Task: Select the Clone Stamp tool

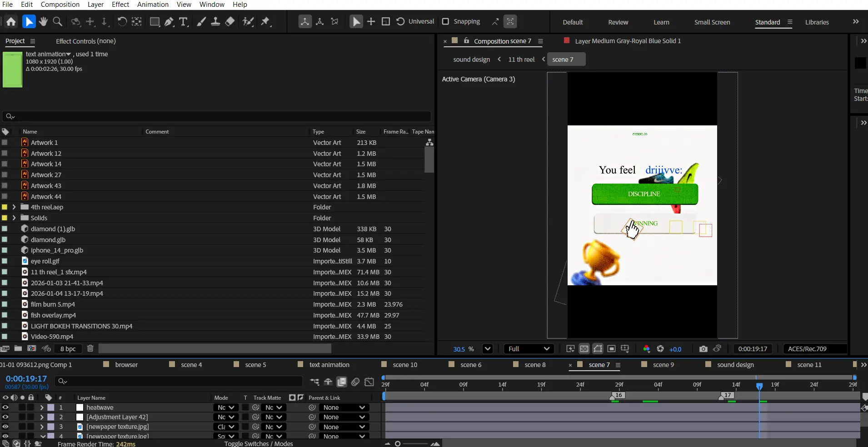Action: (x=215, y=21)
